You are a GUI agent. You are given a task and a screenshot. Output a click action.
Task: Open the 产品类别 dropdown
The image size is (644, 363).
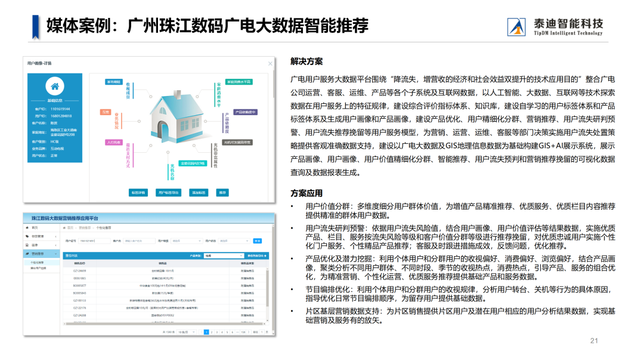point(224,256)
